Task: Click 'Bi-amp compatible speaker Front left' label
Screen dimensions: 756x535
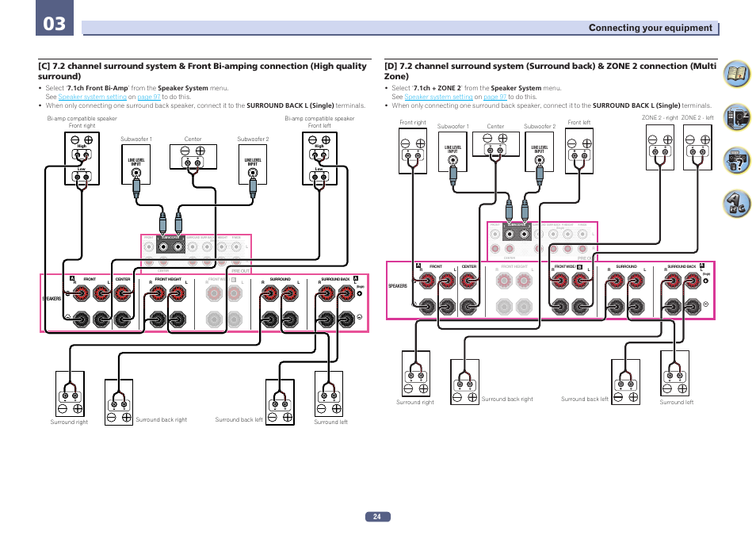Action: pyautogui.click(x=319, y=122)
